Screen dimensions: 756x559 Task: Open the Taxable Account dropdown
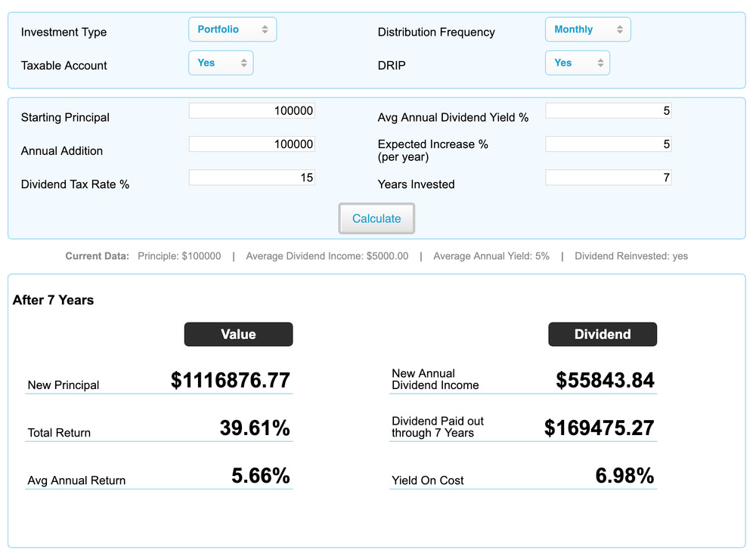click(x=221, y=63)
